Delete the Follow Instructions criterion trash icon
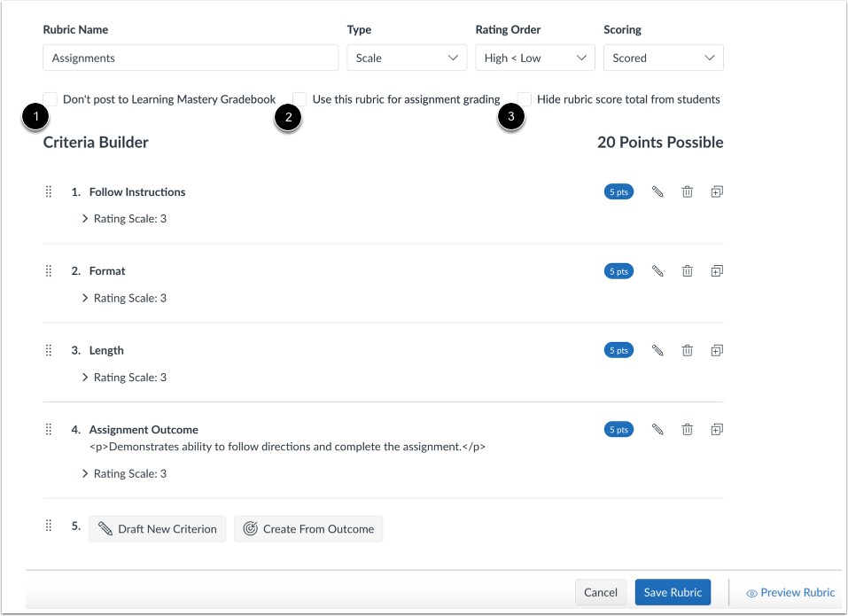This screenshot has height=616, width=848. (x=688, y=191)
